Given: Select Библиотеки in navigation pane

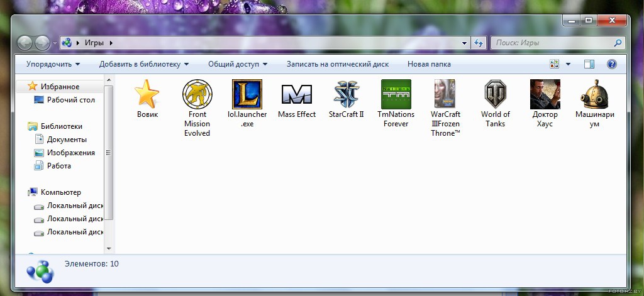Looking at the screenshot, I should pyautogui.click(x=55, y=126).
